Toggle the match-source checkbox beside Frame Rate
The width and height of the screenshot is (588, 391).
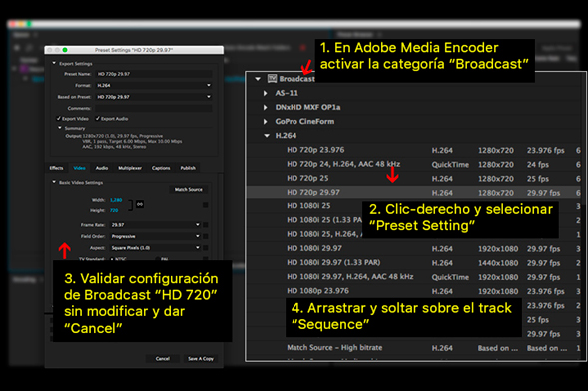pyautogui.click(x=205, y=225)
